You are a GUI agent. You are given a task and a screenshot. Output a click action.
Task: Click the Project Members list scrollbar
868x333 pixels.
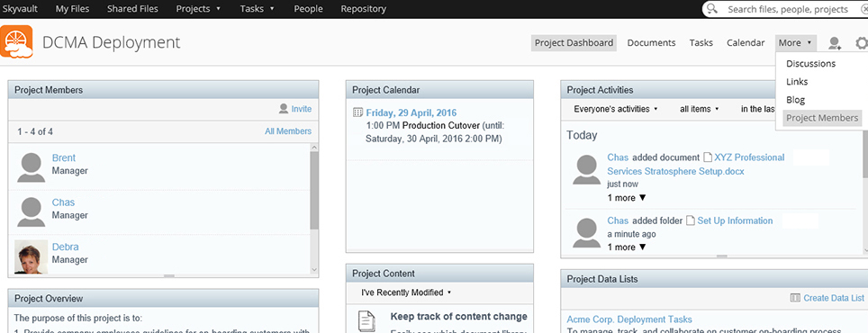(x=314, y=191)
